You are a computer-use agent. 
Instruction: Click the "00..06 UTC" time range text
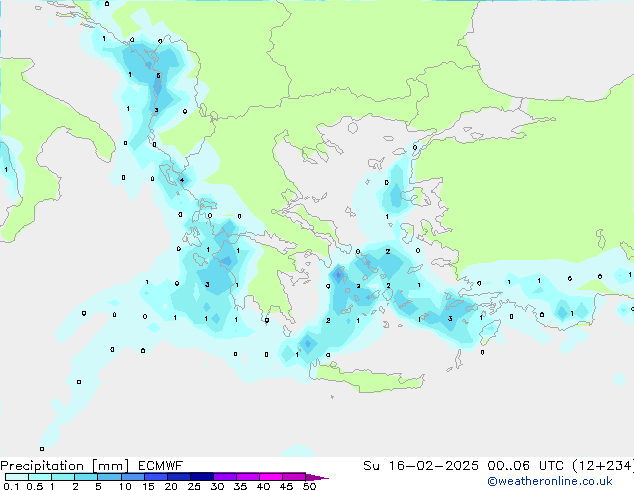pyautogui.click(x=525, y=466)
